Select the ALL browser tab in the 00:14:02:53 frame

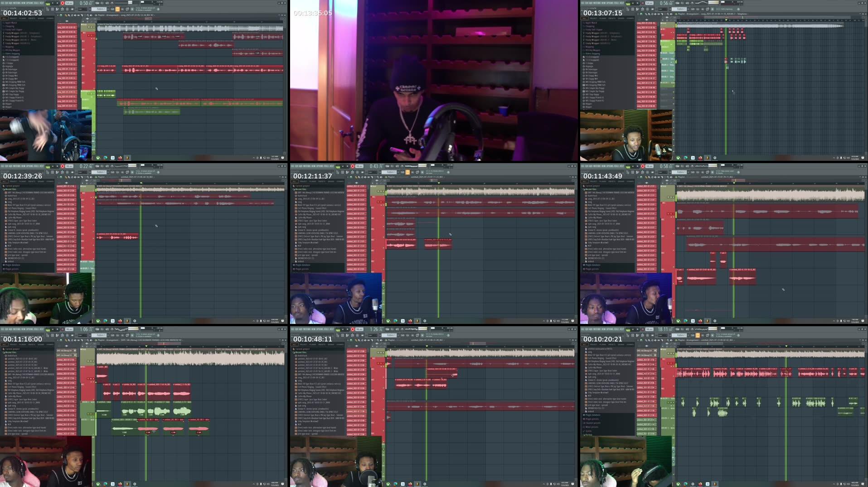click(4, 18)
